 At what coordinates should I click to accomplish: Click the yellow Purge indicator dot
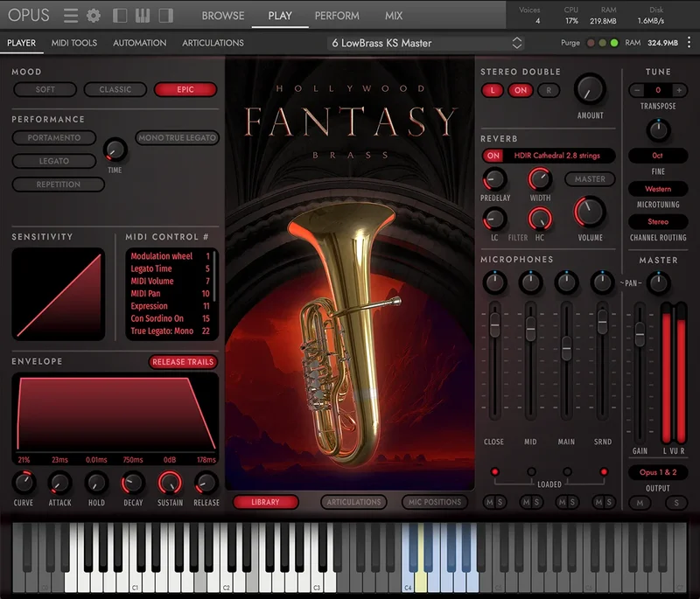pyautogui.click(x=602, y=43)
